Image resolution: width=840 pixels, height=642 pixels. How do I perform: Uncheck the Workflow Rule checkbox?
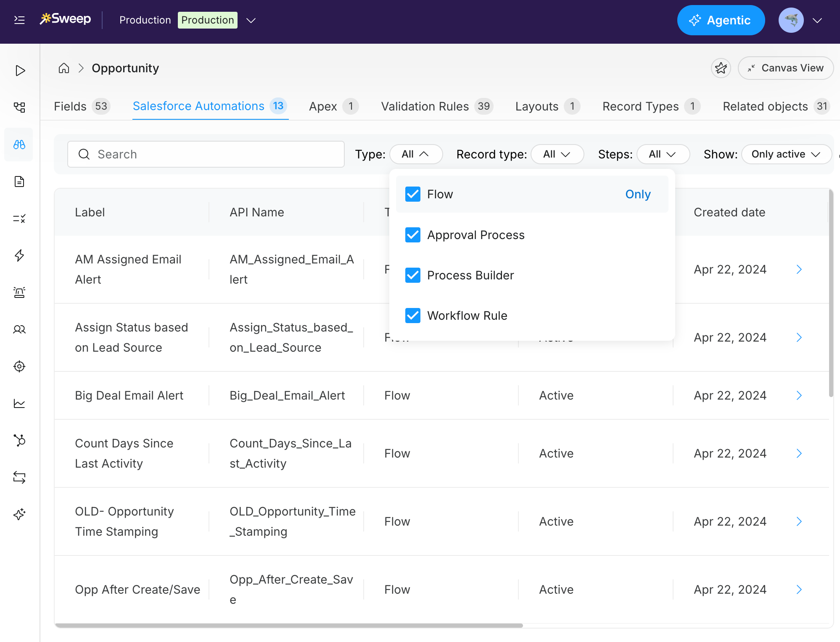(412, 316)
